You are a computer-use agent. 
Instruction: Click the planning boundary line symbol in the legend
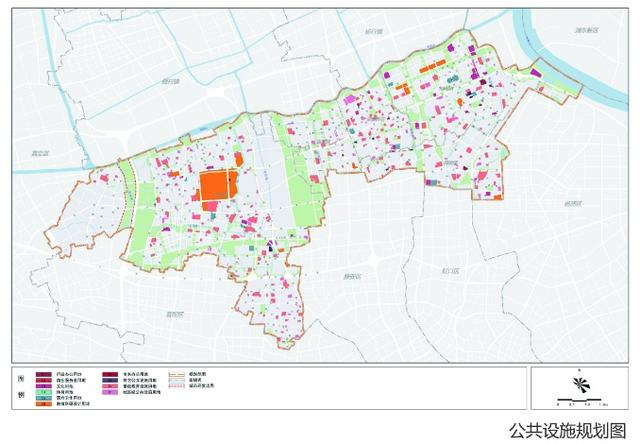[x=177, y=374]
